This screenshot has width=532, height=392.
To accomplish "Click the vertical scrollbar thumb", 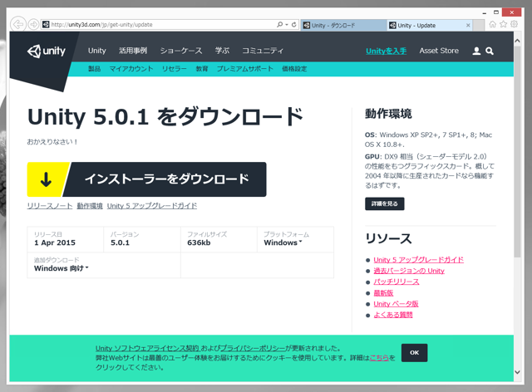I will tap(517, 152).
